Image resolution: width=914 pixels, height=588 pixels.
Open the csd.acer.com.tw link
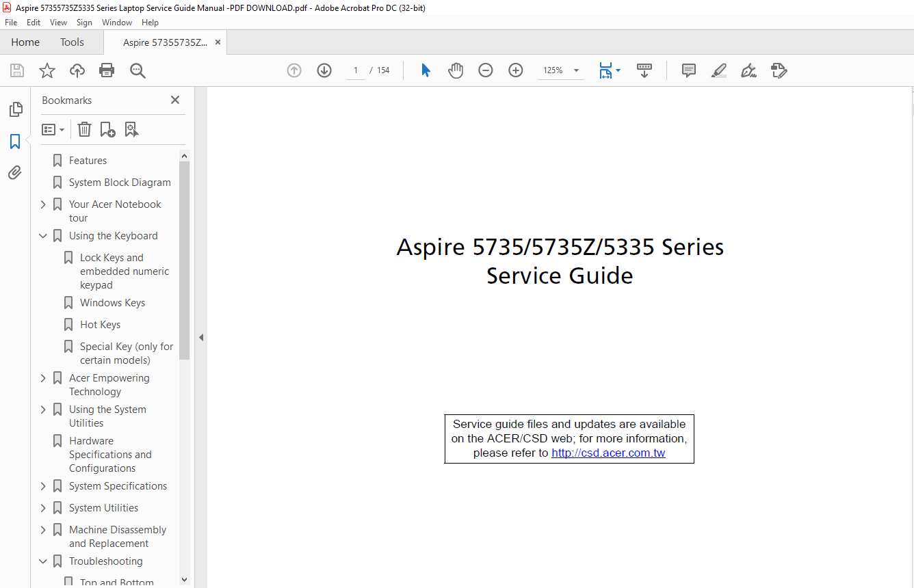pyautogui.click(x=608, y=453)
